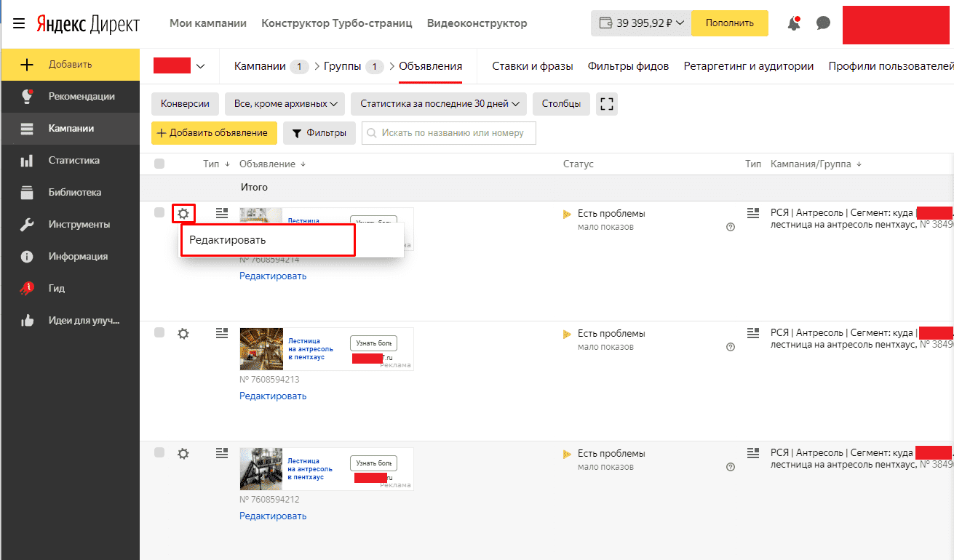Viewport: 954px width, 560px height.
Task: Click status help question mark in first row
Action: tap(731, 227)
